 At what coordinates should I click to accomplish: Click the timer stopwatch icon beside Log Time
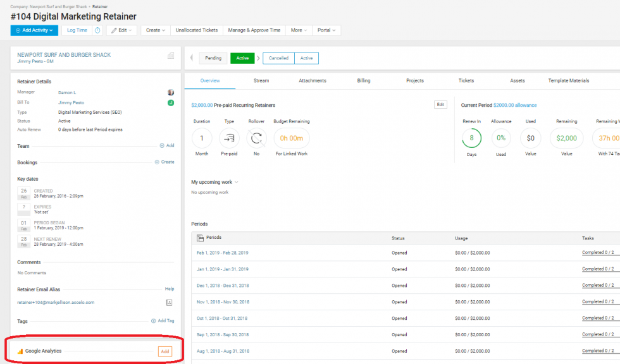pyautogui.click(x=97, y=30)
